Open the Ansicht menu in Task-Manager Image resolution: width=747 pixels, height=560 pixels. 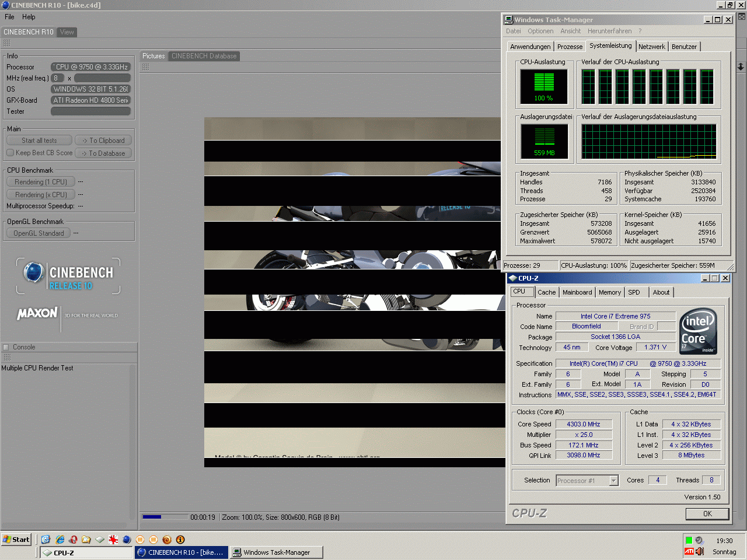[570, 31]
